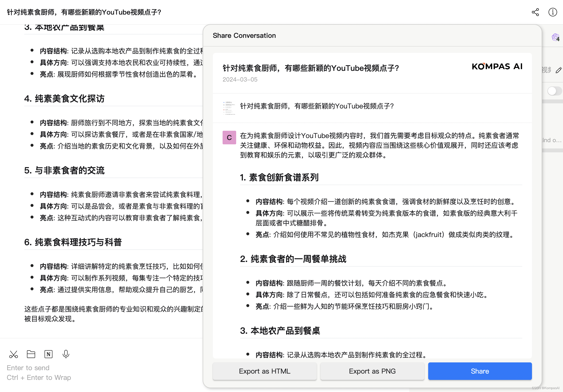The width and height of the screenshot is (563, 392).
Task: Toggle the switch in the right panel
Action: pos(554,91)
